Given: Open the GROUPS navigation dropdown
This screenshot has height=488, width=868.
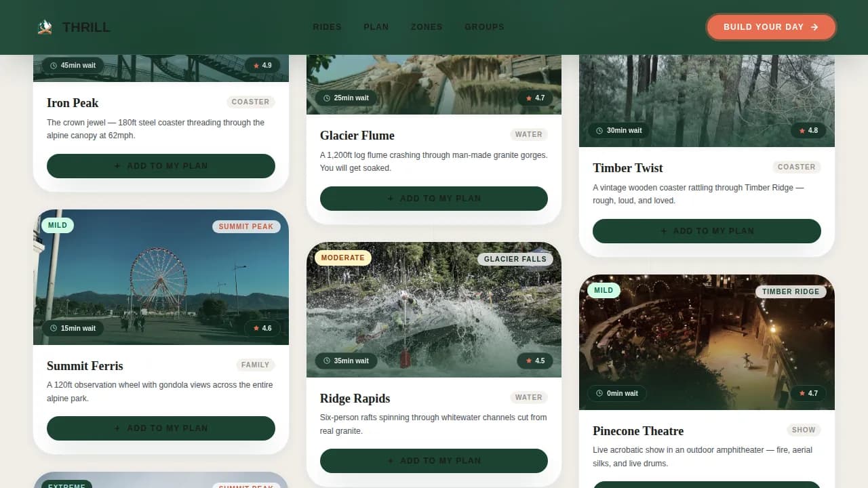Looking at the screenshot, I should point(484,27).
